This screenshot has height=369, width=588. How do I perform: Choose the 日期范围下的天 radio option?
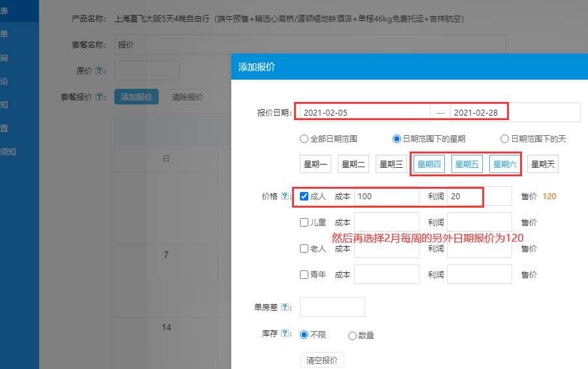(x=504, y=139)
